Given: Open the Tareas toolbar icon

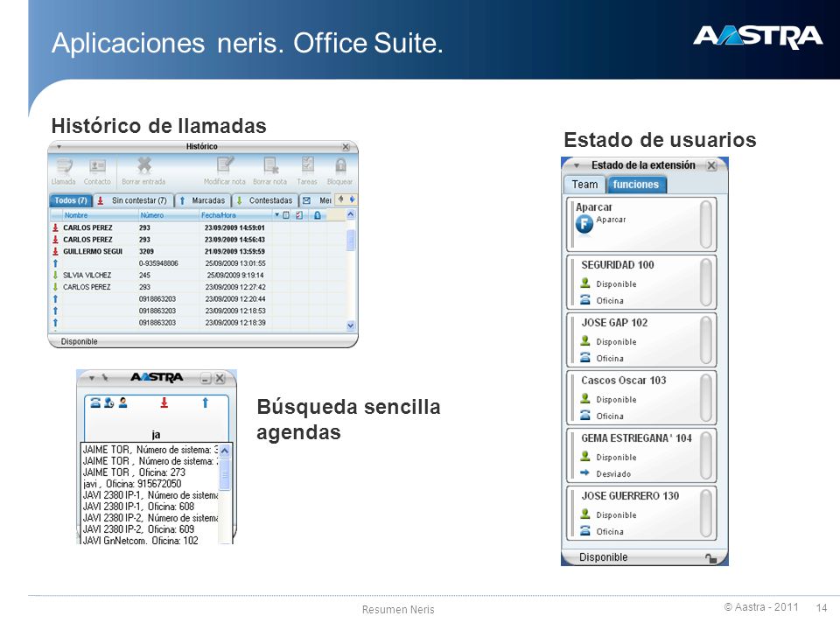Looking at the screenshot, I should click(x=307, y=165).
